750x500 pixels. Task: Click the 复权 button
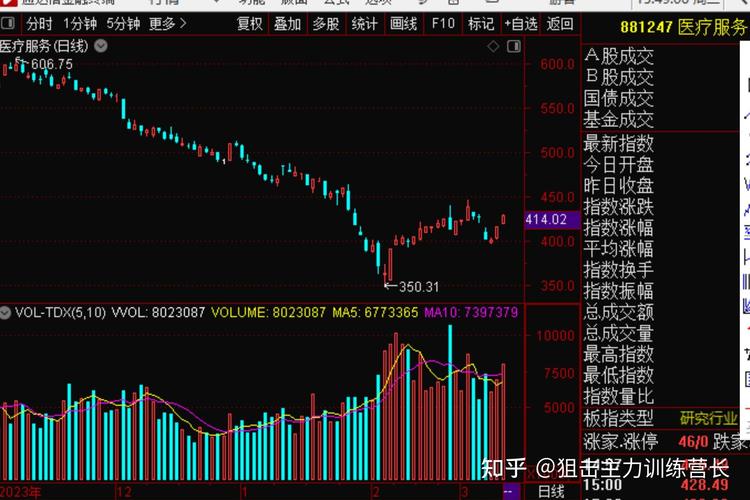[251, 23]
